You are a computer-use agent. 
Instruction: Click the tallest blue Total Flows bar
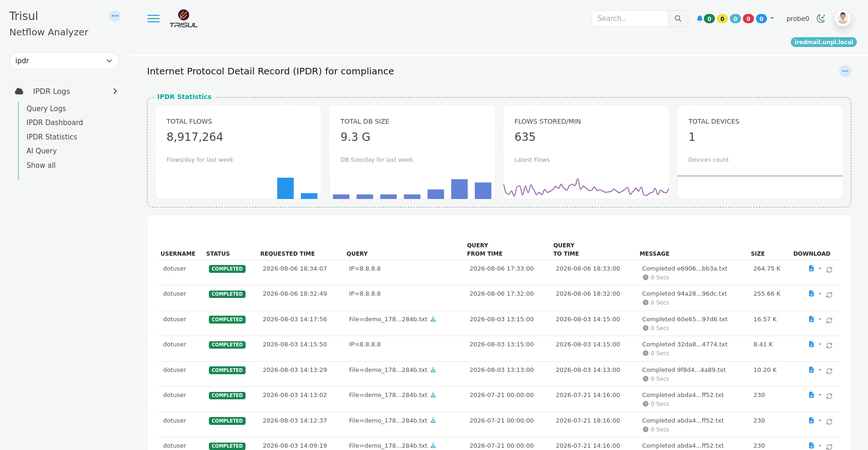285,188
